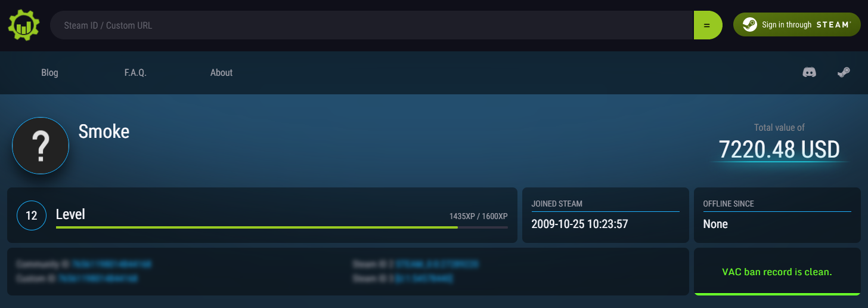
Task: Click the blurred Steam ID 2 value
Action: 437,264
